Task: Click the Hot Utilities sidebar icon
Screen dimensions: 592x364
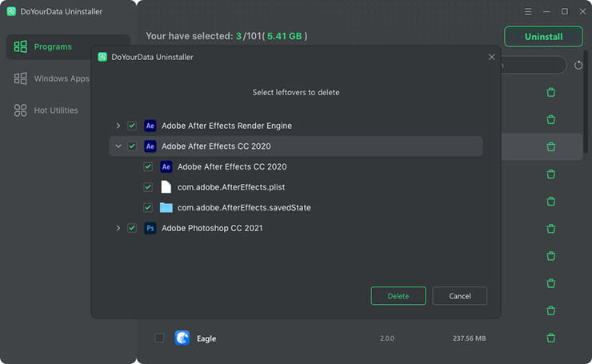Action: pos(20,110)
